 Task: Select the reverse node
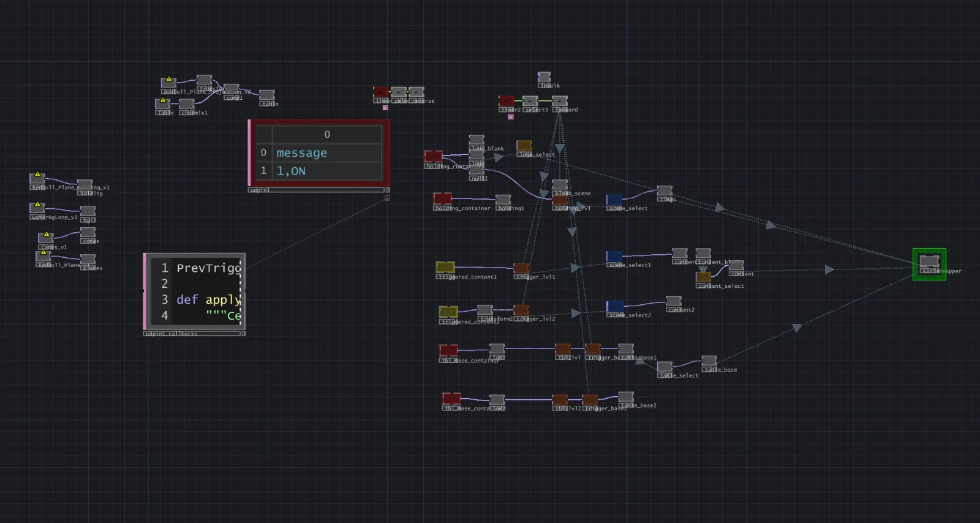pyautogui.click(x=417, y=92)
